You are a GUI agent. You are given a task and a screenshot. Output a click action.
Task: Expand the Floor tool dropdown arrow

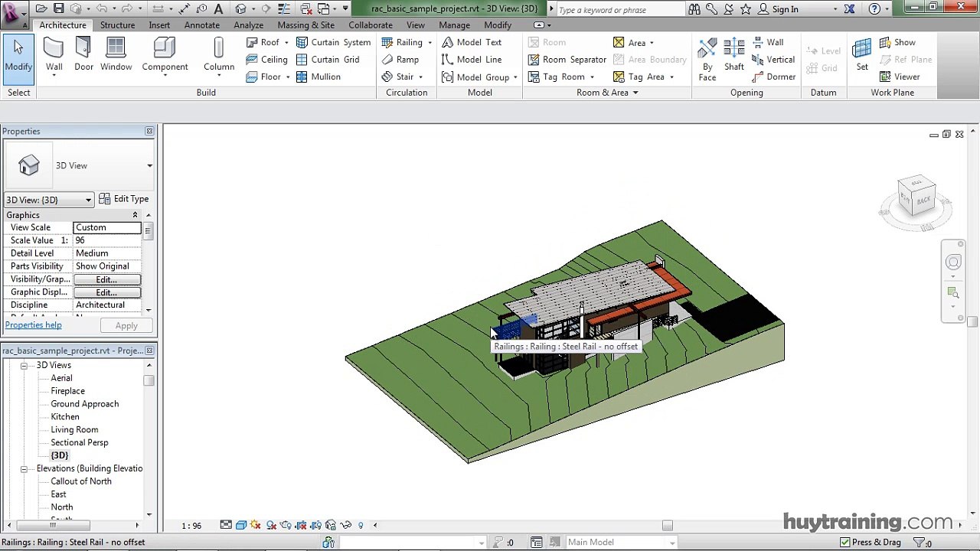288,77
